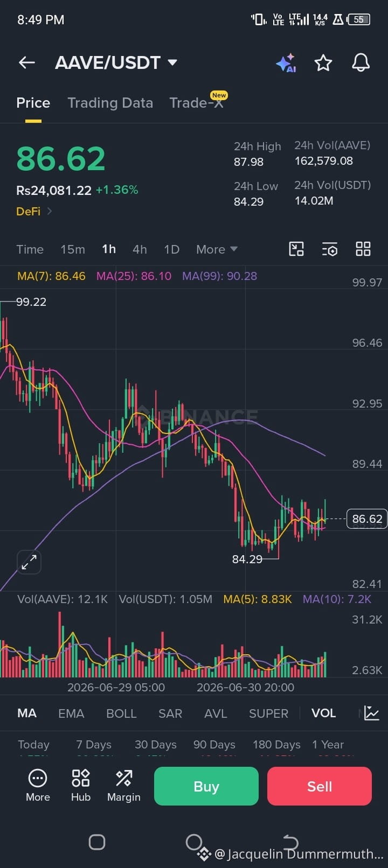The image size is (388, 868).
Task: Open the Trade-X tab
Action: click(x=197, y=103)
